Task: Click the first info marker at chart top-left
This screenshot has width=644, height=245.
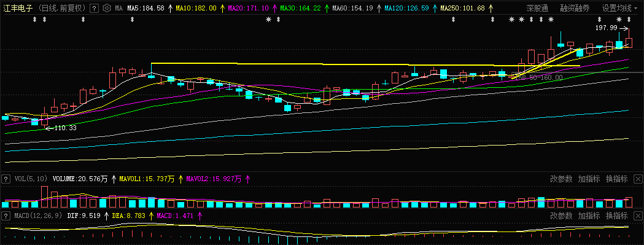Action: (35, 19)
